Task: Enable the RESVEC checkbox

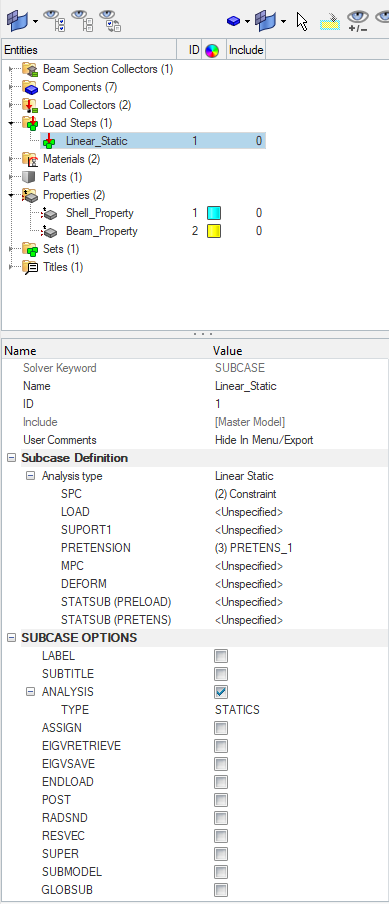Action: 221,836
